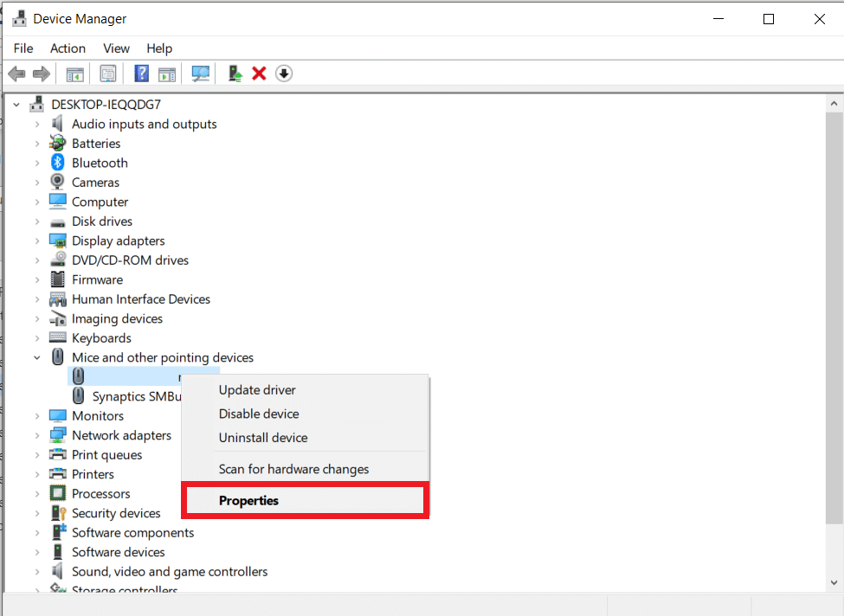
Task: Click the Computer category monitor icon
Action: (58, 202)
